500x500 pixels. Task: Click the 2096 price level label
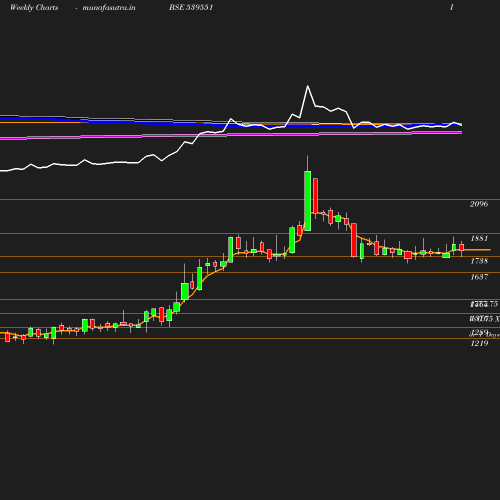479,204
